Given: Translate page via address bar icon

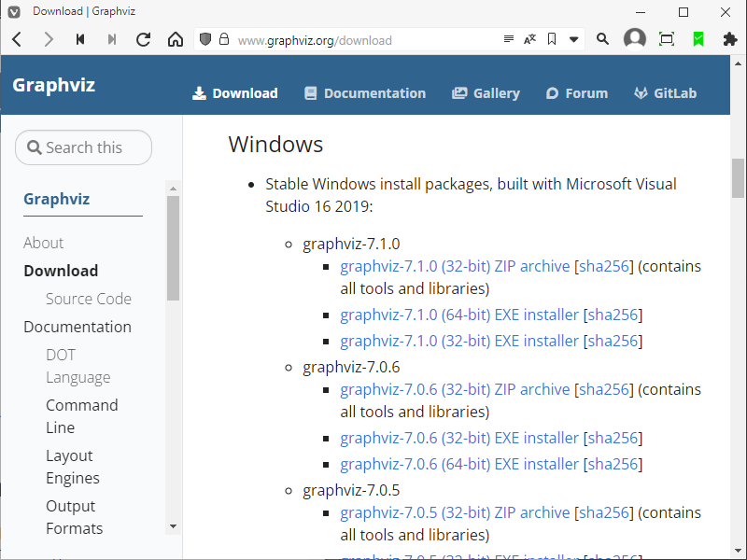Looking at the screenshot, I should (529, 39).
